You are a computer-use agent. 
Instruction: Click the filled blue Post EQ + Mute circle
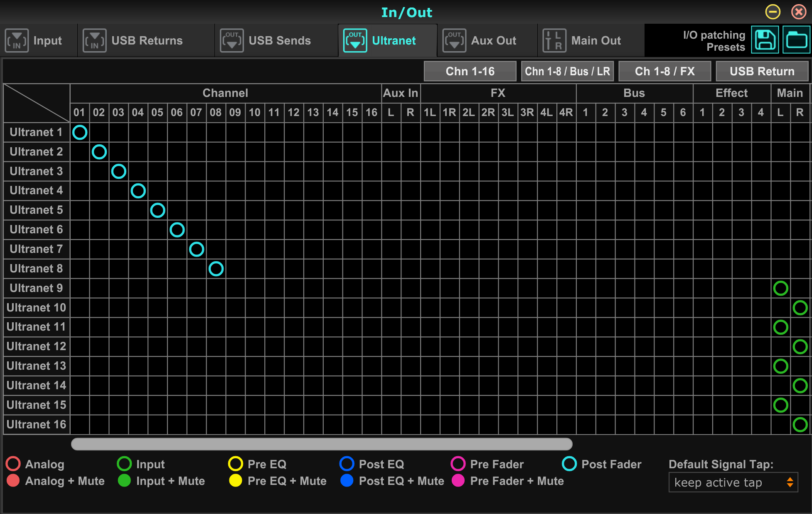pos(347,480)
